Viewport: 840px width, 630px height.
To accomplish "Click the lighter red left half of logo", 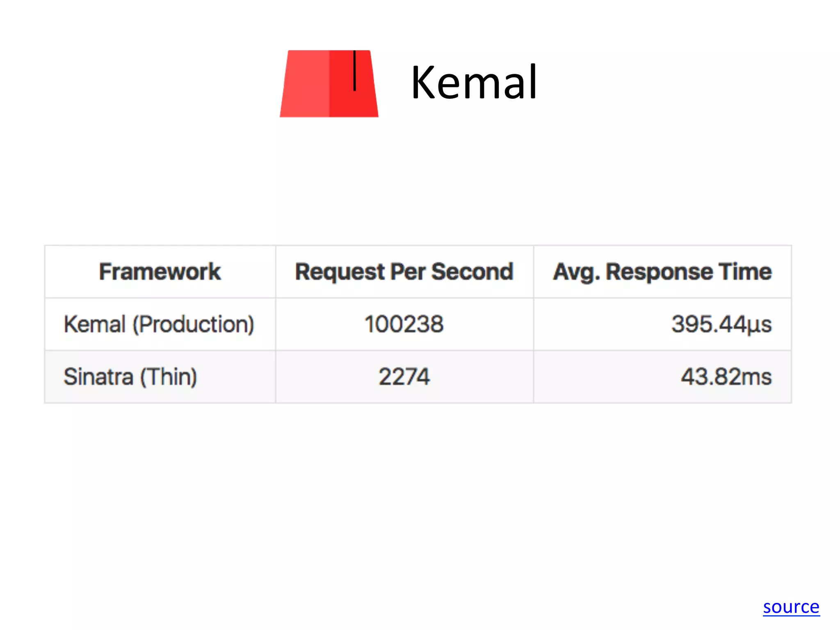I will tap(306, 84).
